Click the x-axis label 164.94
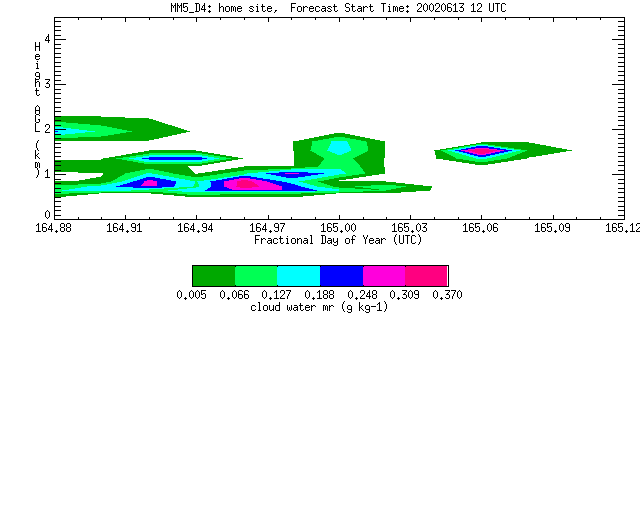640x512 pixels. 195,228
